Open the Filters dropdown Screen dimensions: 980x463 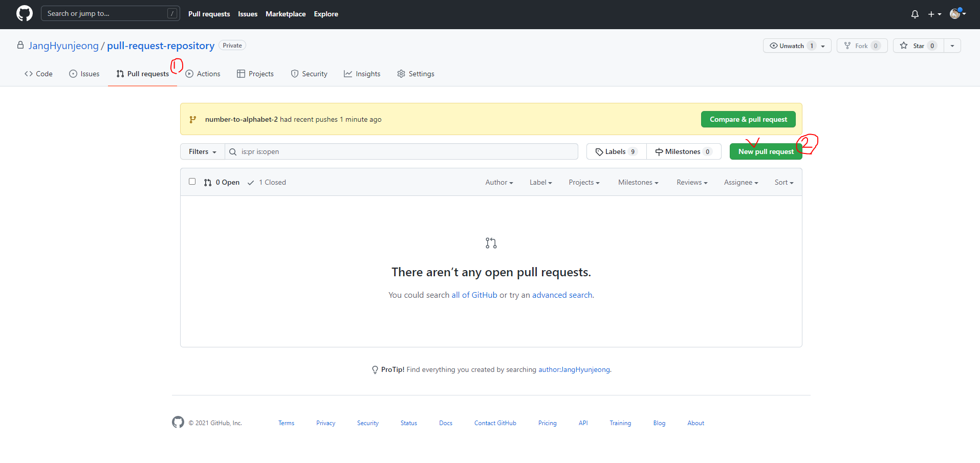click(203, 151)
